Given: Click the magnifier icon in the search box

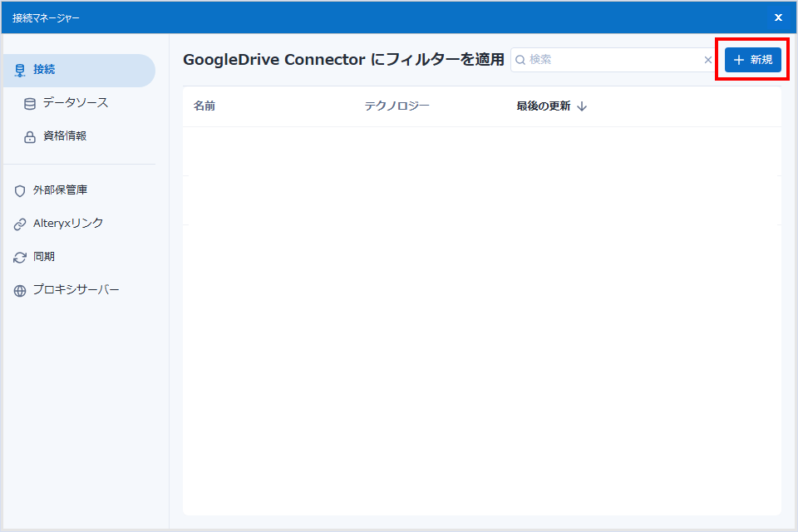Looking at the screenshot, I should tap(520, 60).
